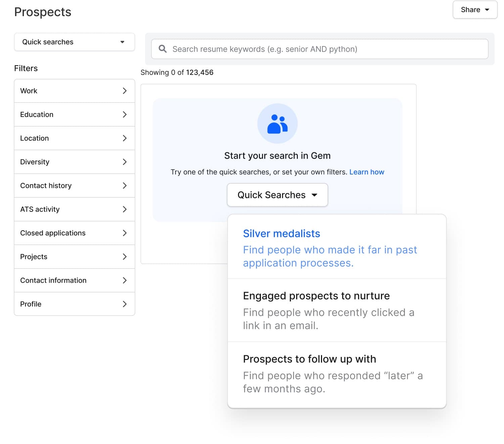Expand the Location filter
The width and height of the screenshot is (504, 444).
(74, 138)
